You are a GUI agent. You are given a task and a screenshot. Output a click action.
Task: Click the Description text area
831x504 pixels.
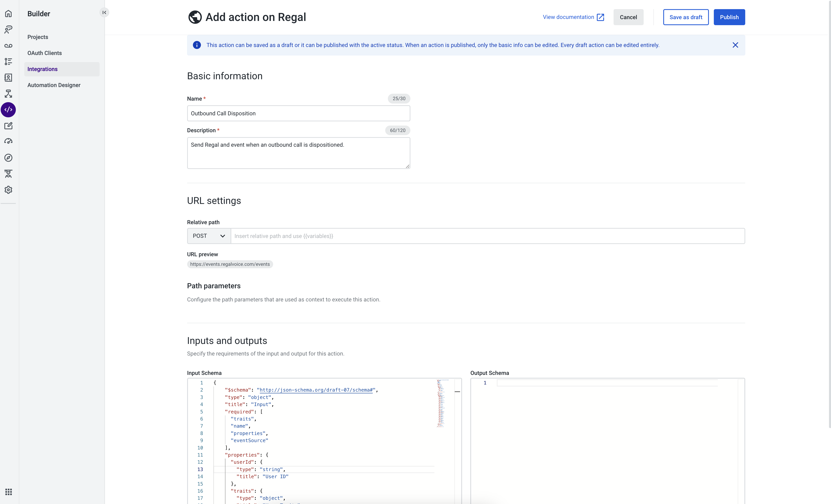[x=299, y=153]
